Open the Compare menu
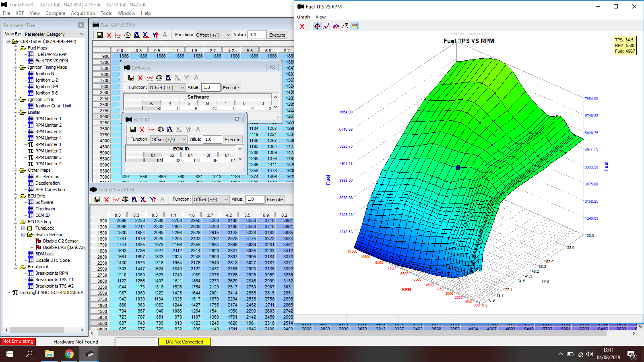The width and height of the screenshot is (644, 362). 55,13
